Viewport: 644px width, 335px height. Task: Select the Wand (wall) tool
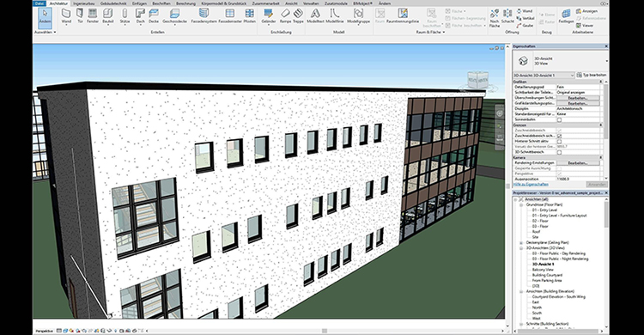[66, 16]
